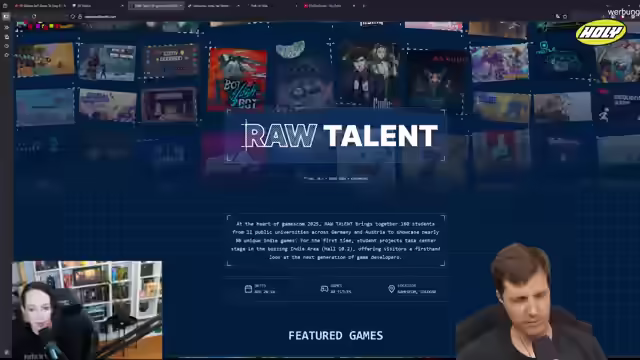Click the window icon left of first tab
640x360 pixels.
coord(5,6)
